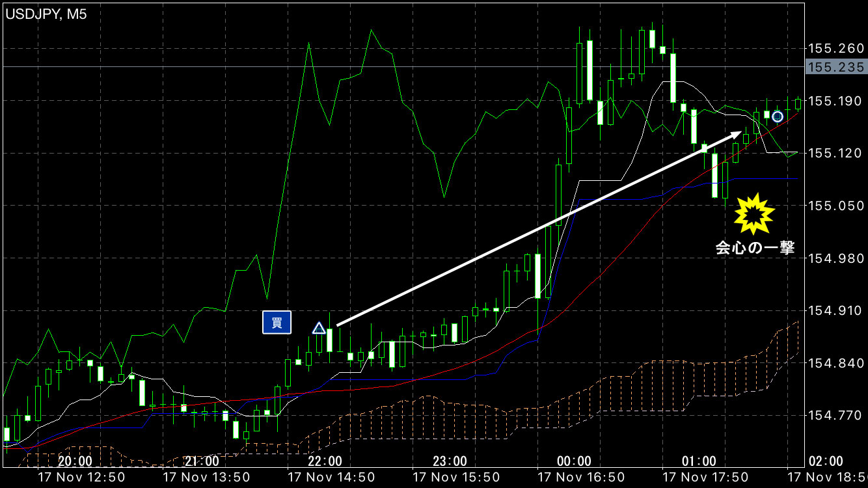The height and width of the screenshot is (488, 868).
Task: Click the 会心の一撃 text annotation
Action: [755, 248]
